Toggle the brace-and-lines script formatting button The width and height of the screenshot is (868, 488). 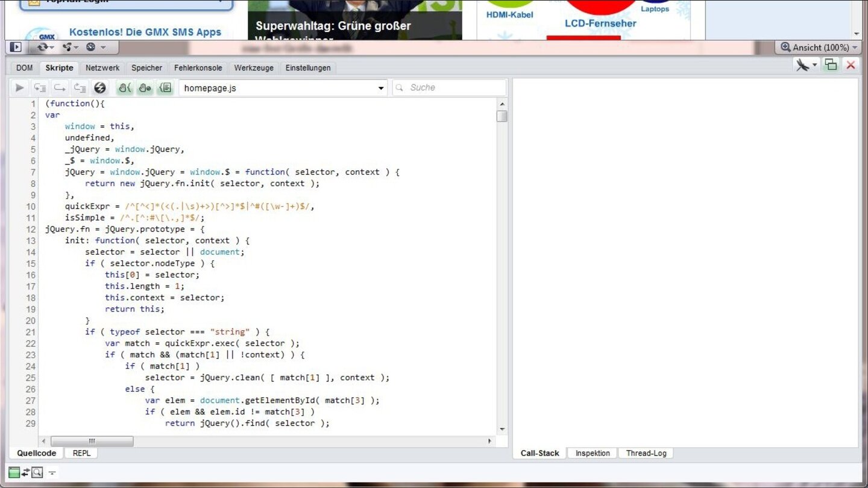pyautogui.click(x=165, y=88)
